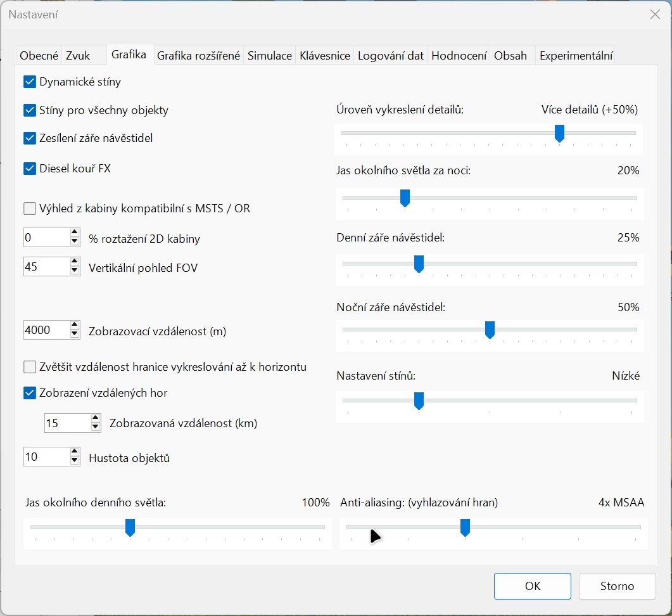The width and height of the screenshot is (672, 616).
Task: Increase Hustota objektů with up arrow
Action: click(75, 452)
